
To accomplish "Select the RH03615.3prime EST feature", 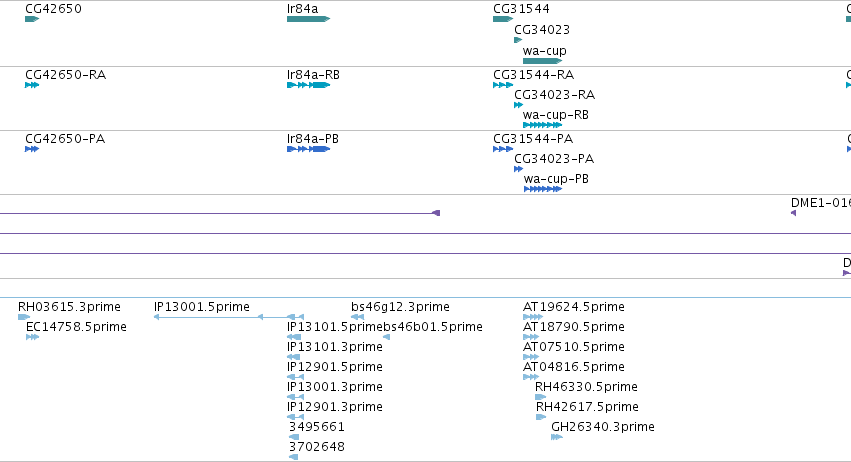I will click(x=24, y=317).
